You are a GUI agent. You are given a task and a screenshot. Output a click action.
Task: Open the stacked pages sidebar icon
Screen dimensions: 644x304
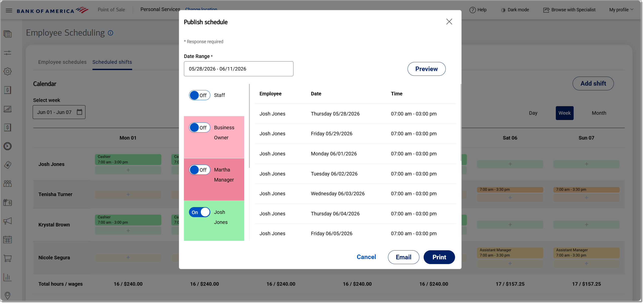tap(8, 34)
